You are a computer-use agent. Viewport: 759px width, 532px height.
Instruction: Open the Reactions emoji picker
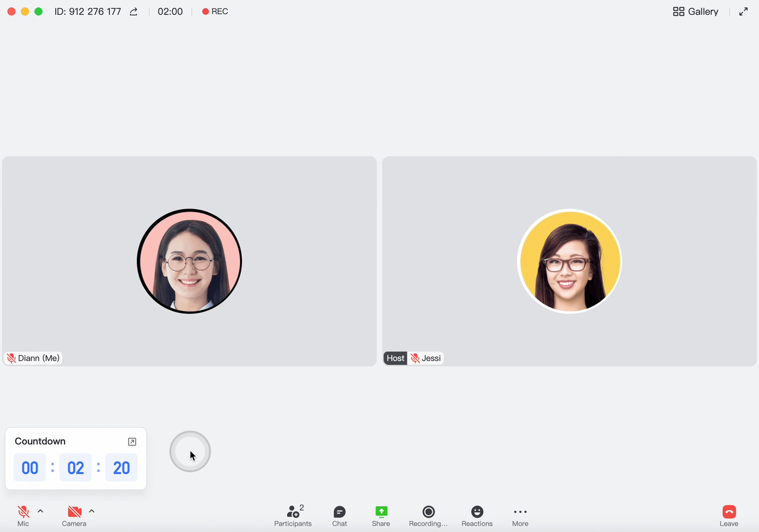pyautogui.click(x=477, y=515)
